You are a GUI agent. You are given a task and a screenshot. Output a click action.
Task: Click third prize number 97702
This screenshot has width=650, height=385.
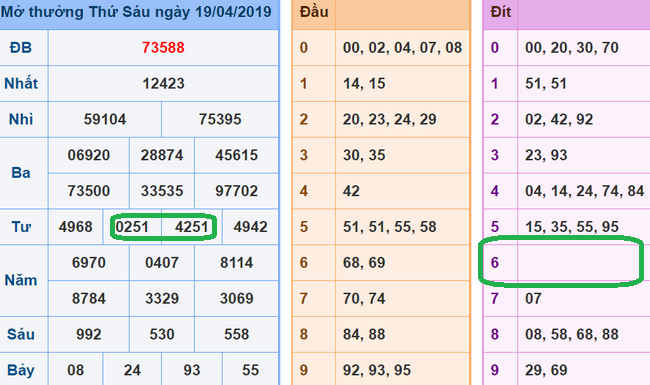[236, 191]
